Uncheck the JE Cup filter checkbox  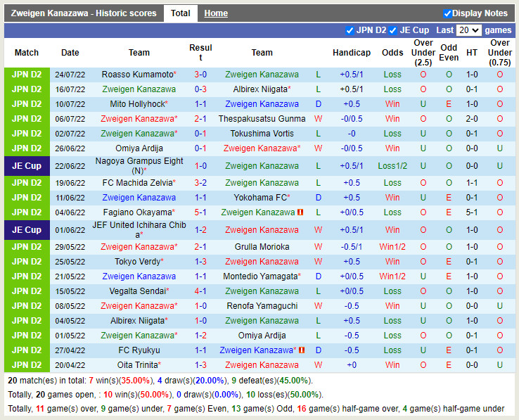coord(394,30)
